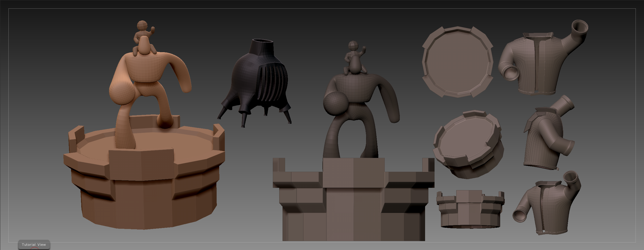Select the side-view jacket in middle

[x=547, y=138]
